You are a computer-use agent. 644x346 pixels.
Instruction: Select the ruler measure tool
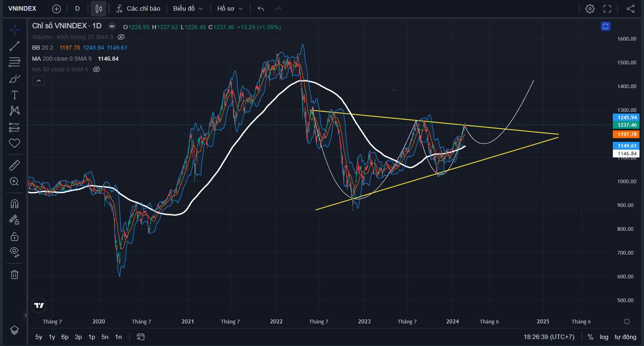click(14, 165)
